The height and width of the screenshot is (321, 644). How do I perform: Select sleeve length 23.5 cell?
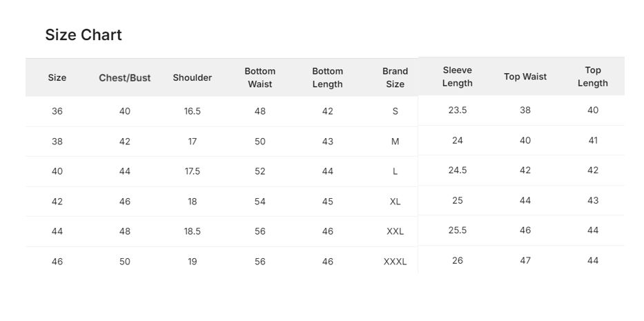coord(458,110)
